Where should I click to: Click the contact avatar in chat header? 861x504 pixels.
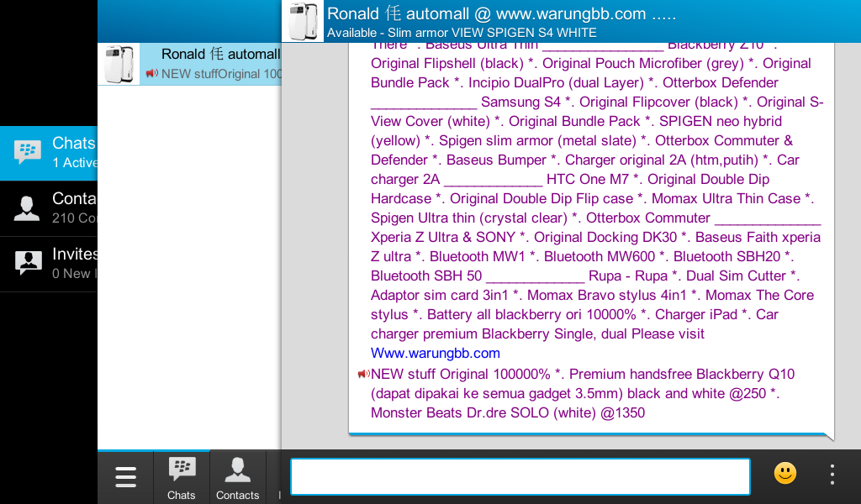point(304,21)
